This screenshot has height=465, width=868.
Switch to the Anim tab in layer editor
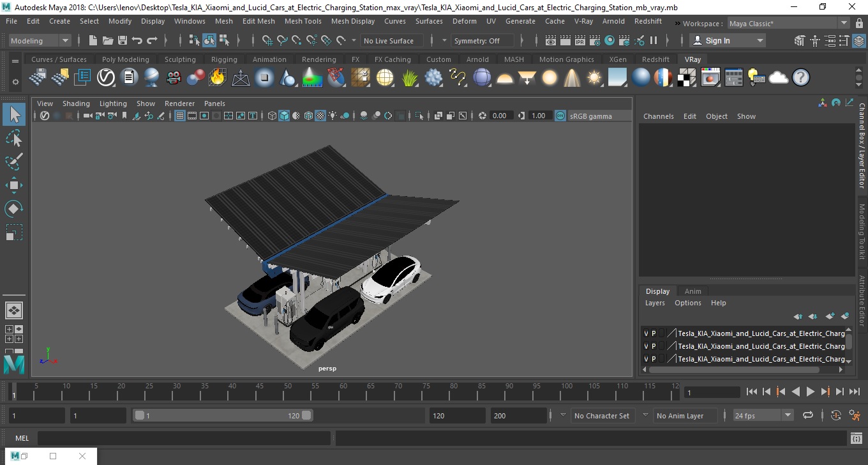(x=692, y=291)
